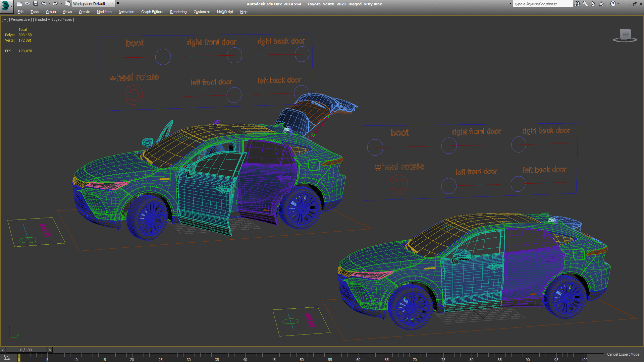The width and height of the screenshot is (644, 362).
Task: Step timeline forward with right arrow
Action: (x=50, y=350)
